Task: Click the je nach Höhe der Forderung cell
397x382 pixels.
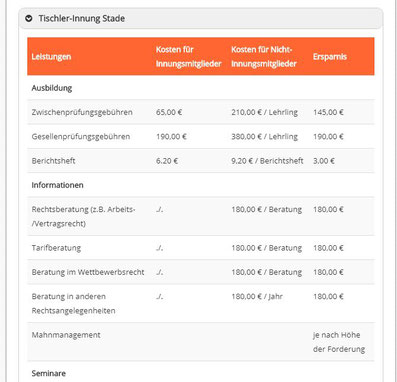Action: pyautogui.click(x=339, y=342)
